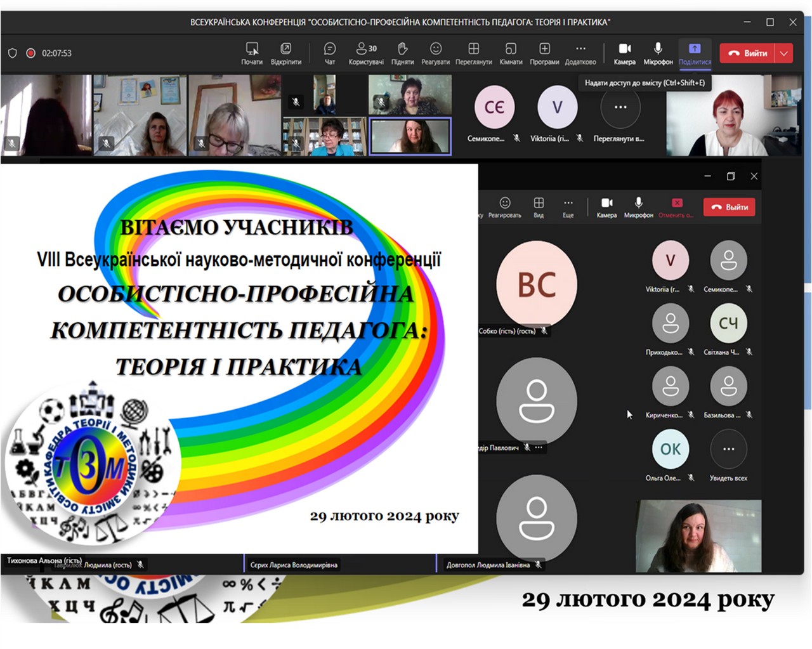This screenshot has height=649, width=812.
Task: Open the Додатково more actions menu
Action: click(580, 53)
